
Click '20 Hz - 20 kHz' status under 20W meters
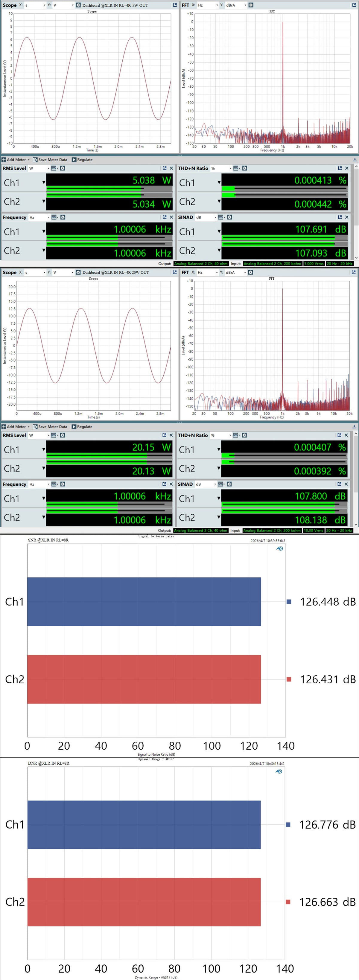point(339,530)
